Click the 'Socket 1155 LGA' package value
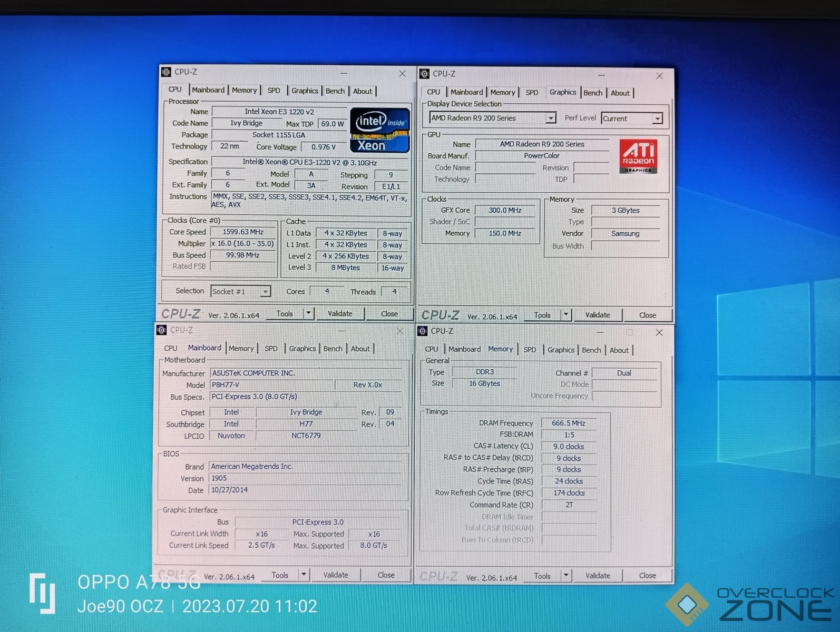The width and height of the screenshot is (840, 632). pos(279,135)
